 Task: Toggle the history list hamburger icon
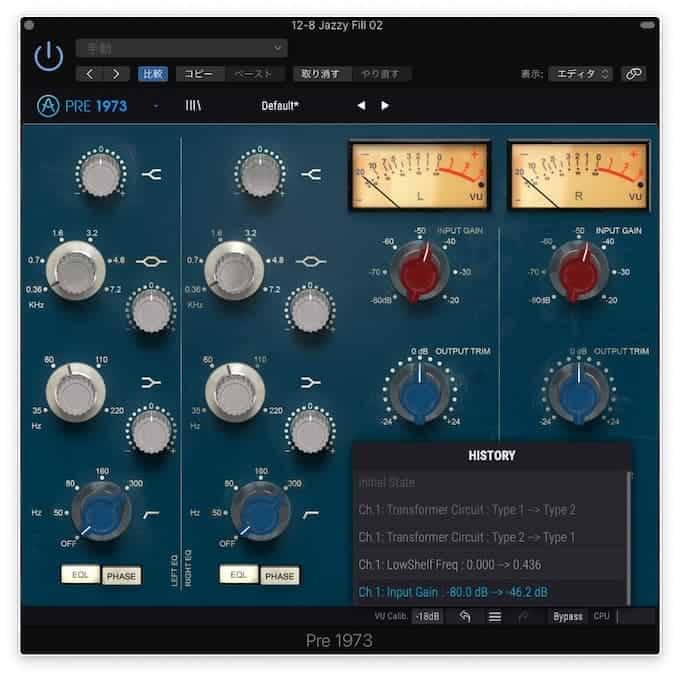[x=495, y=616]
